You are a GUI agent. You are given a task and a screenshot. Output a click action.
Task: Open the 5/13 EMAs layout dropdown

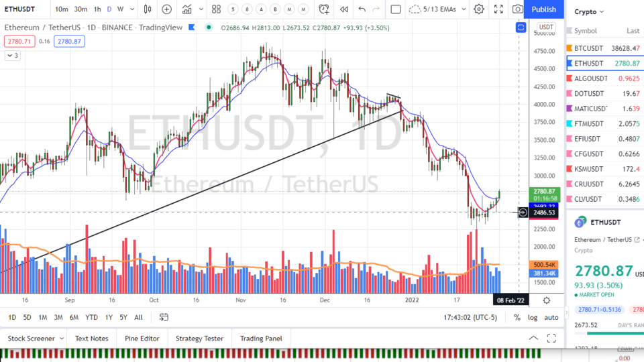(x=435, y=9)
